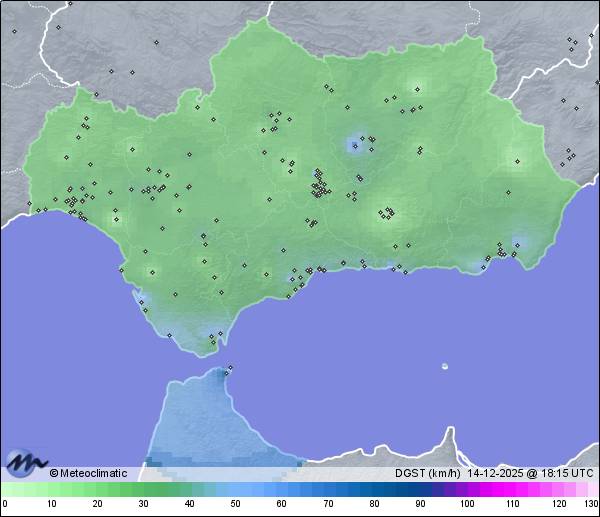
Task: Click the legend scale label 0
Action: click(4, 504)
